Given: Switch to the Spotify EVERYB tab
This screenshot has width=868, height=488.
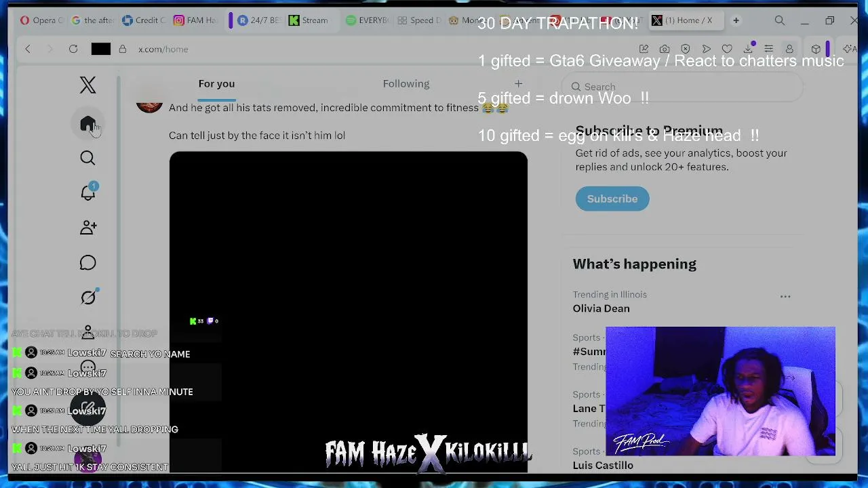Looking at the screenshot, I should [367, 20].
